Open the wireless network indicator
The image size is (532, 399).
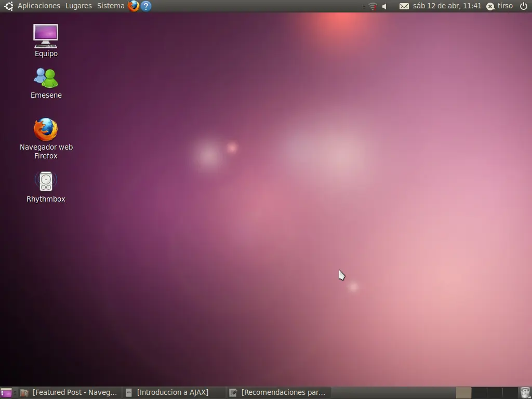[x=373, y=6]
